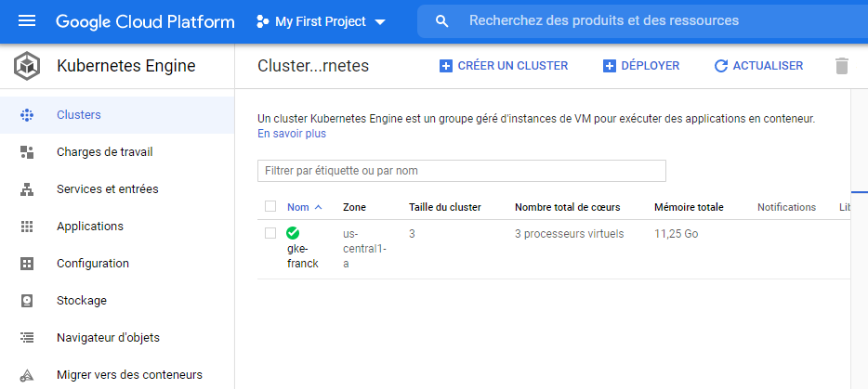Toggle the gke-franck row checkbox
This screenshot has width=868, height=389.
click(270, 234)
